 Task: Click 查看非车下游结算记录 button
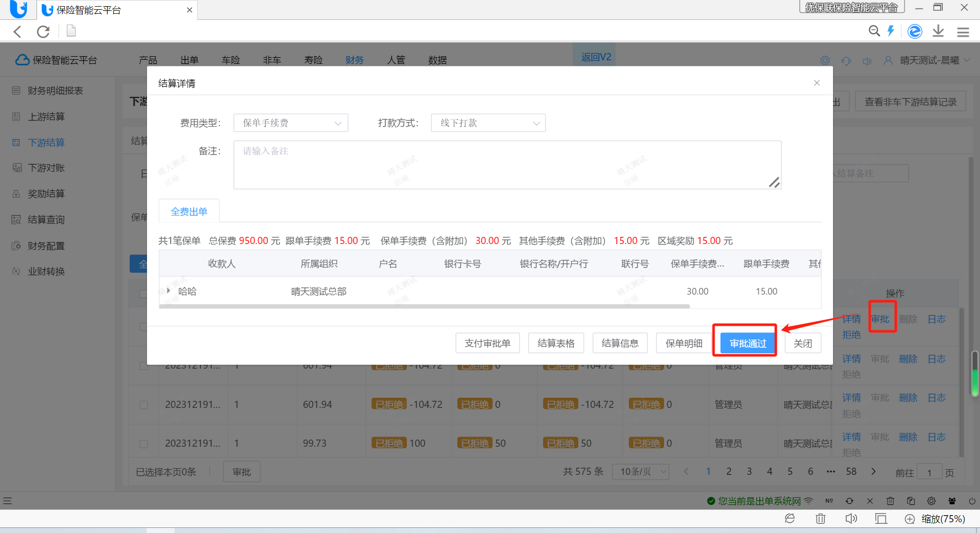click(x=911, y=102)
